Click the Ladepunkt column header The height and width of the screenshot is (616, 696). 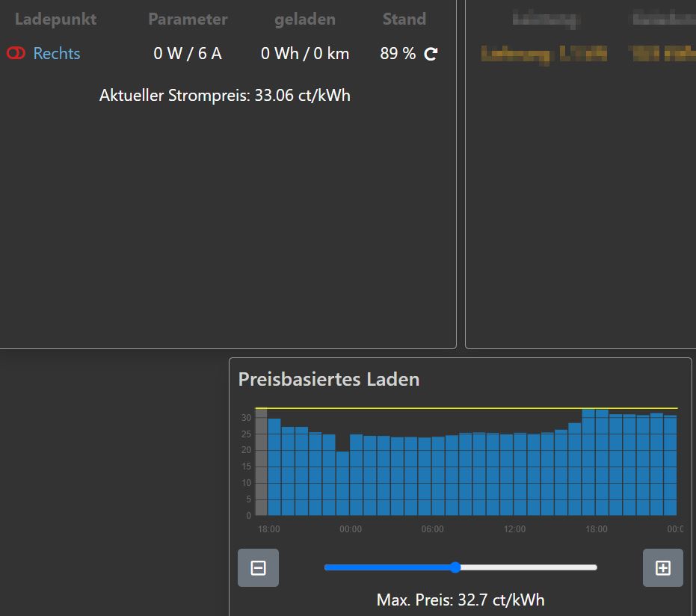55,19
